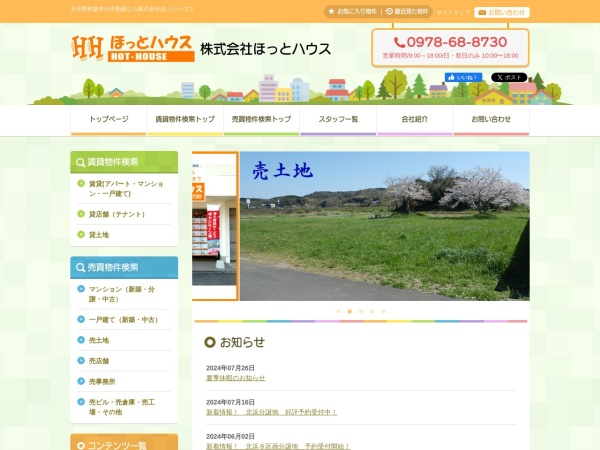Click the 株式会社ほっとハウス company title
Image resolution: width=600 pixels, height=450 pixels.
[x=266, y=49]
